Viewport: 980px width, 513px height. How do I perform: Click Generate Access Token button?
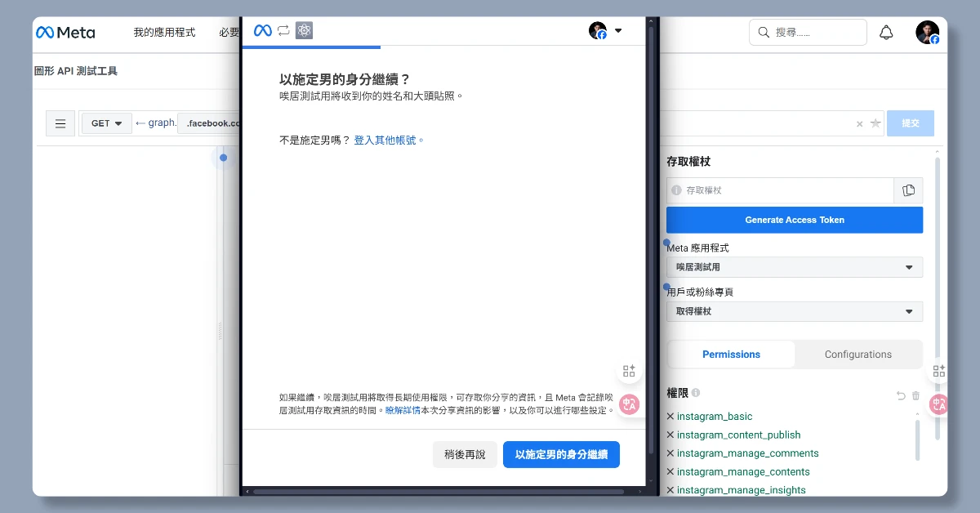[x=795, y=220]
